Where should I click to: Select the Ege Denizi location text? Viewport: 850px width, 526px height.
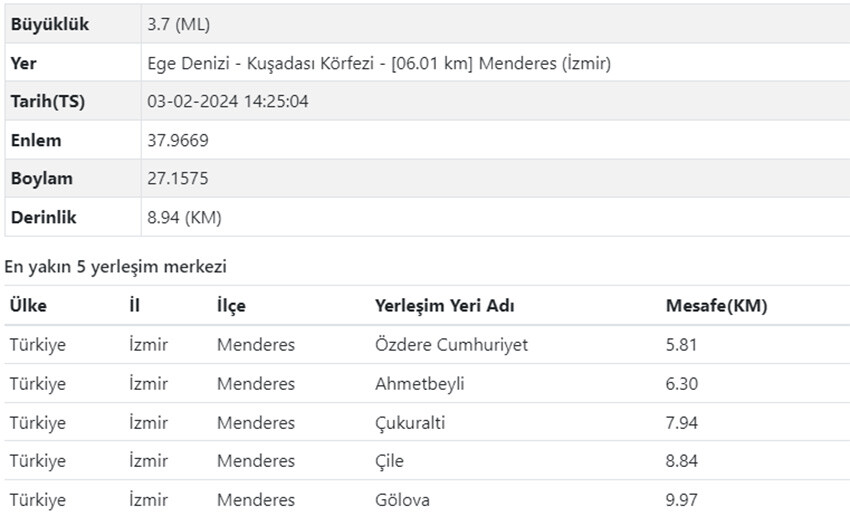pyautogui.click(x=378, y=64)
